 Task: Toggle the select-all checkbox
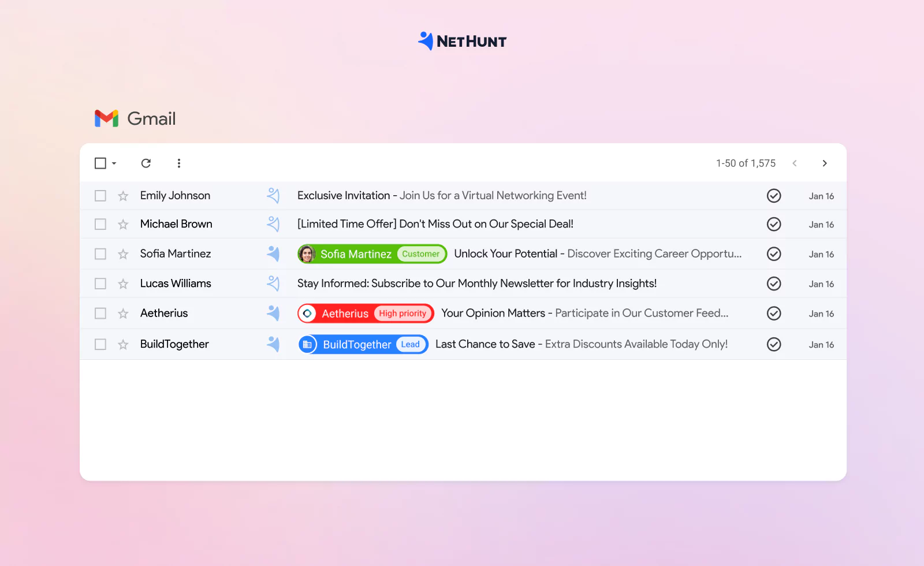point(99,163)
